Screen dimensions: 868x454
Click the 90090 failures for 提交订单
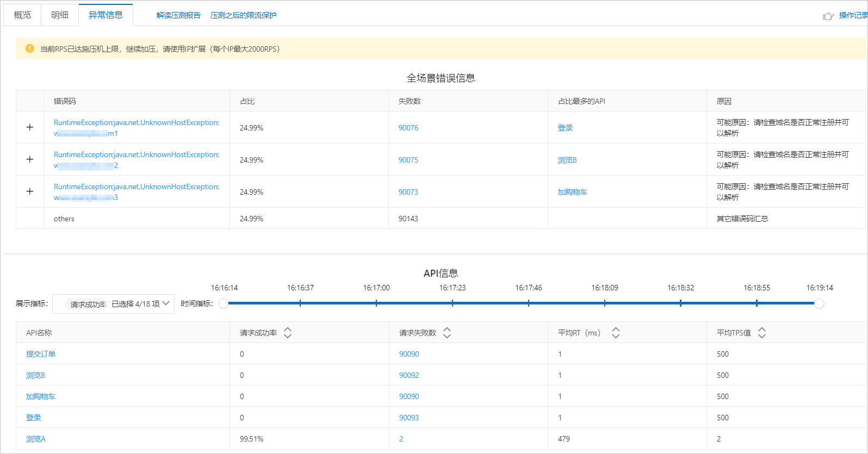(409, 354)
